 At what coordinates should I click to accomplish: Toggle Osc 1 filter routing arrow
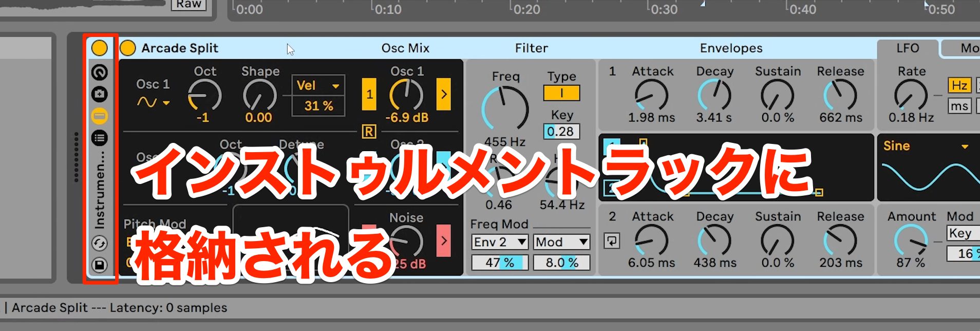pos(444,94)
